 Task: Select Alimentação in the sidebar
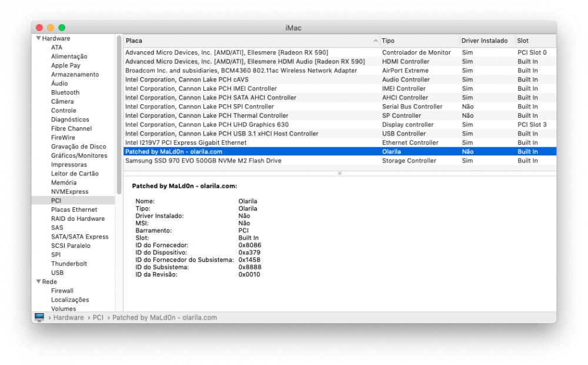click(69, 57)
